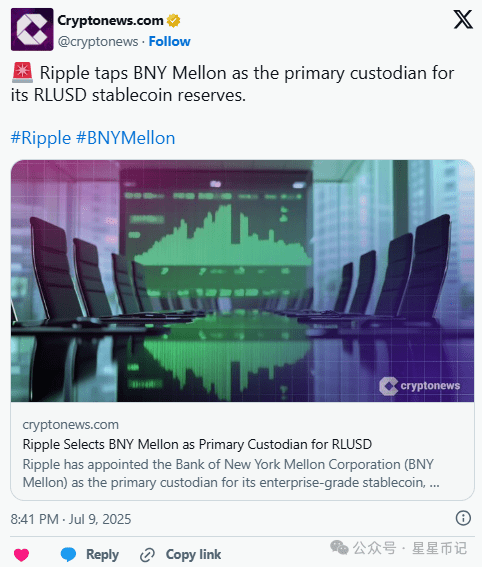Follow the @cryptonews account
Viewport: 482px width, 567px height.
point(170,42)
